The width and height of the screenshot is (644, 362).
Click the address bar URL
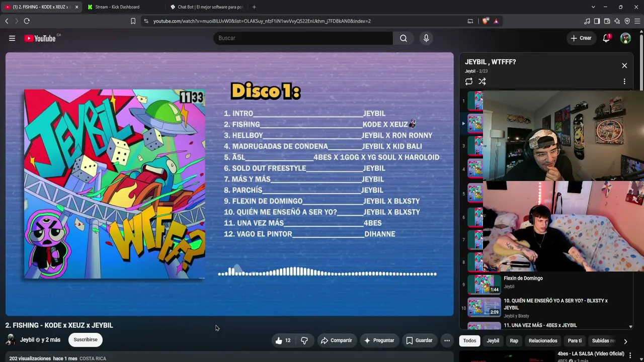point(262,21)
